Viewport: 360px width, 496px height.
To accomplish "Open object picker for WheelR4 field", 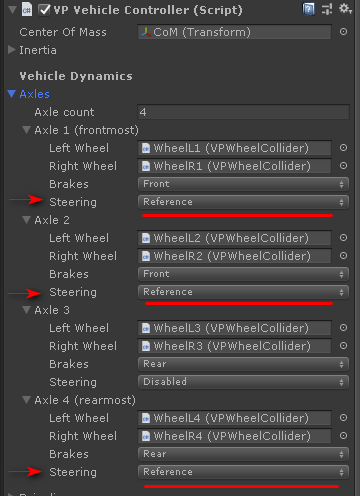I will coord(343,436).
